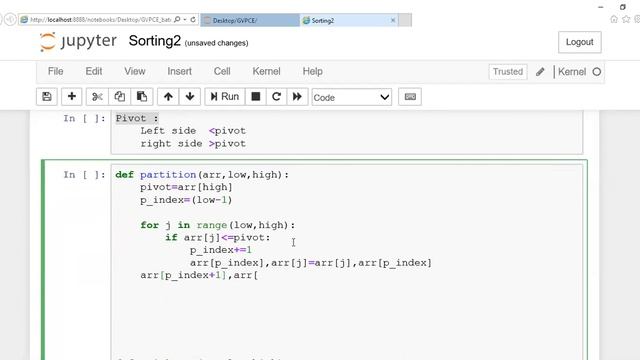The image size is (640, 360).
Task: Click the kernel idle circle indicator
Action: click(597, 72)
